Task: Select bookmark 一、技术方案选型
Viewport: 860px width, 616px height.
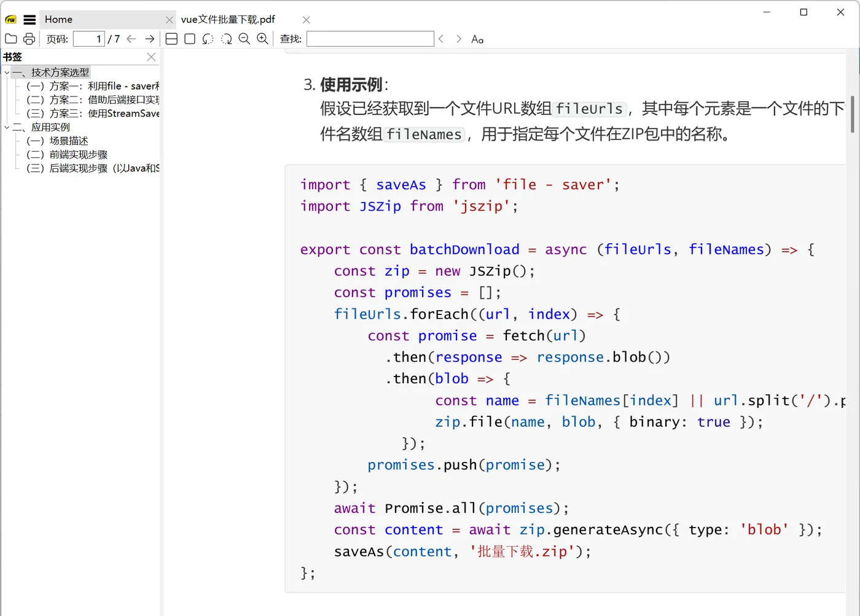Action: pyautogui.click(x=51, y=72)
